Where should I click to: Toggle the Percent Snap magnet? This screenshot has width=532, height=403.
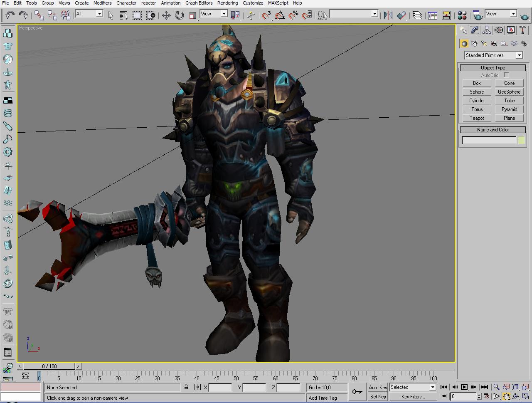293,15
